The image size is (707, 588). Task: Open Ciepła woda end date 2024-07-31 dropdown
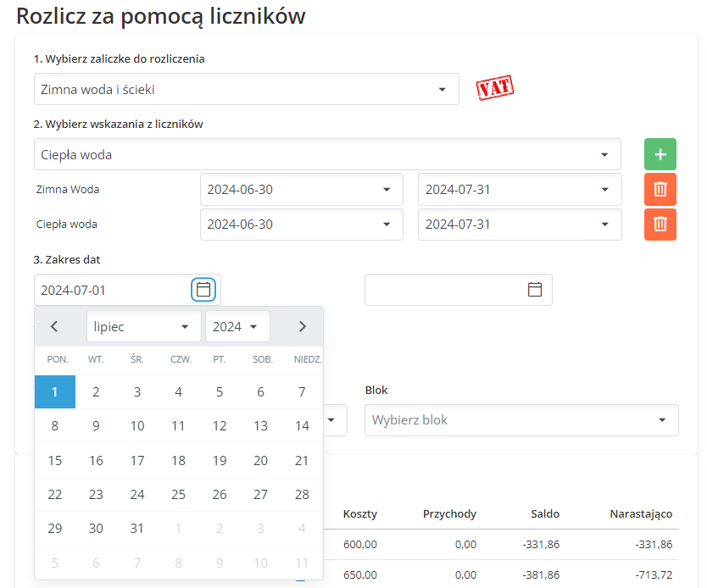click(x=519, y=225)
